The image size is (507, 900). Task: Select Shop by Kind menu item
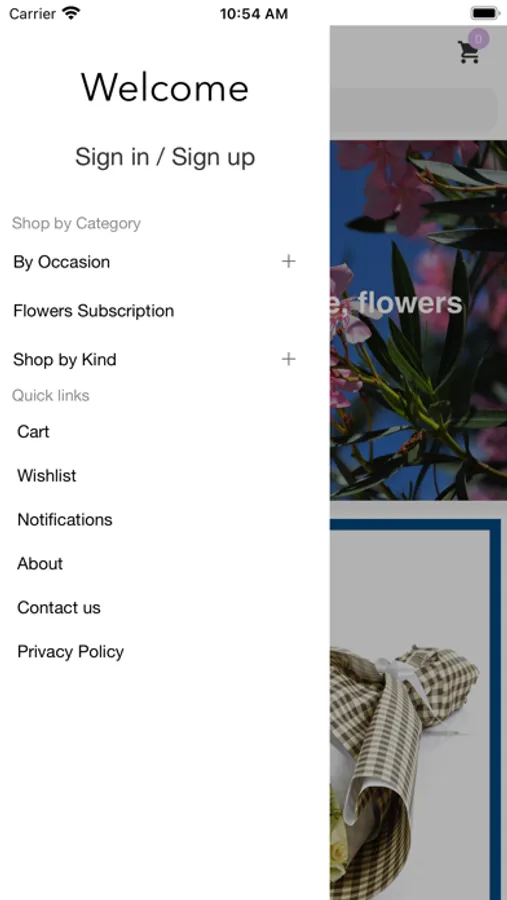coord(64,360)
